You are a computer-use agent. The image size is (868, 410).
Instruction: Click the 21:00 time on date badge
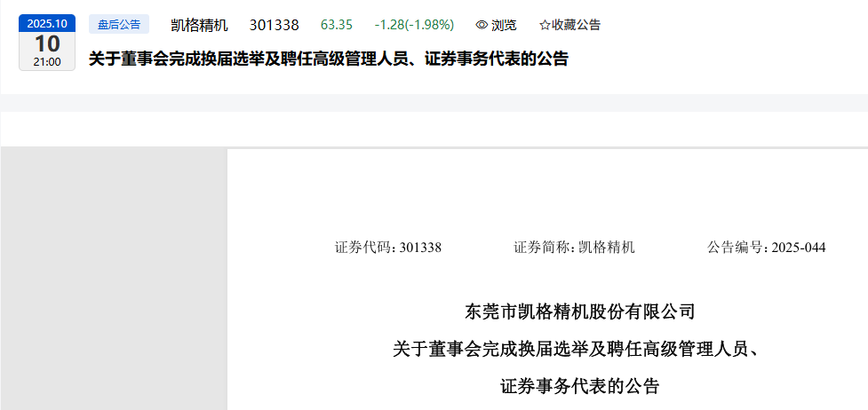click(47, 62)
